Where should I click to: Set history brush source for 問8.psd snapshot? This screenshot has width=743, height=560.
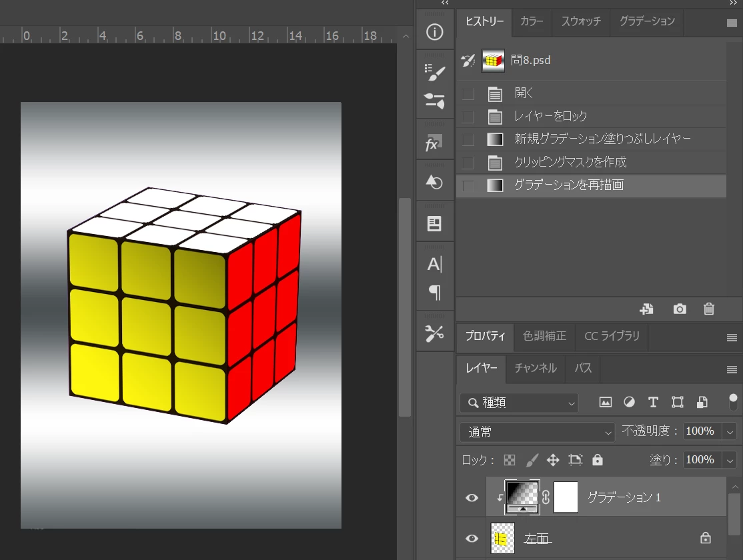click(468, 60)
